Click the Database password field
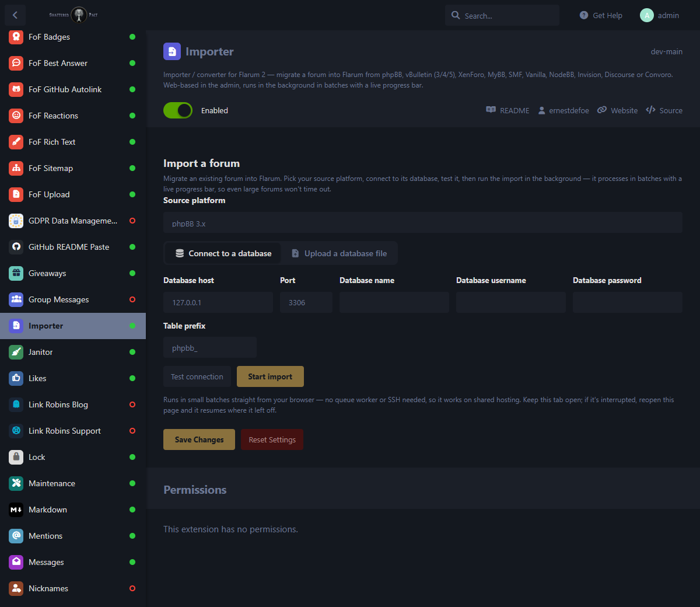Viewport: 700px width, 607px height. click(628, 302)
